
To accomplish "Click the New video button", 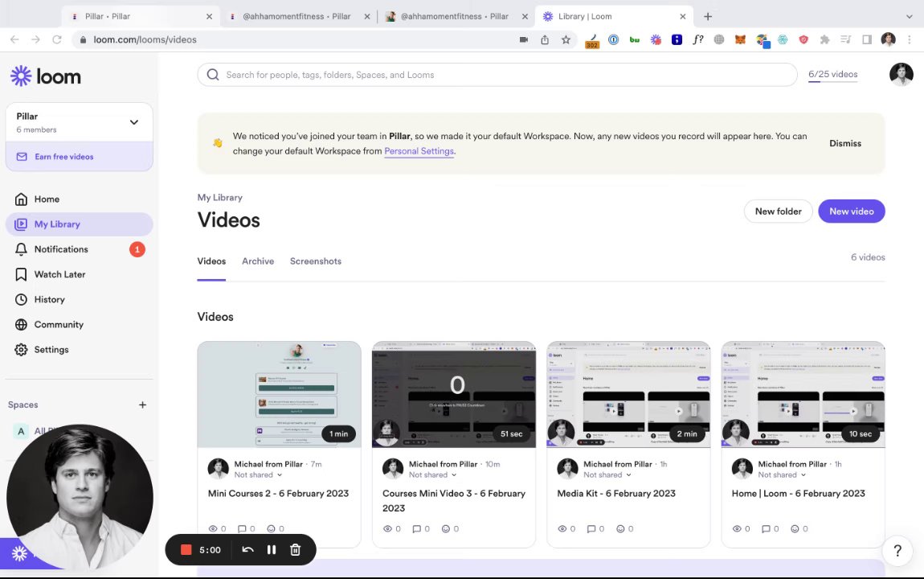I will tap(851, 211).
